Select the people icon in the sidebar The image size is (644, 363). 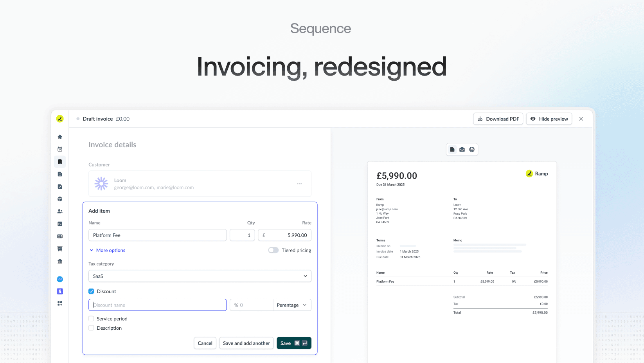pyautogui.click(x=60, y=211)
